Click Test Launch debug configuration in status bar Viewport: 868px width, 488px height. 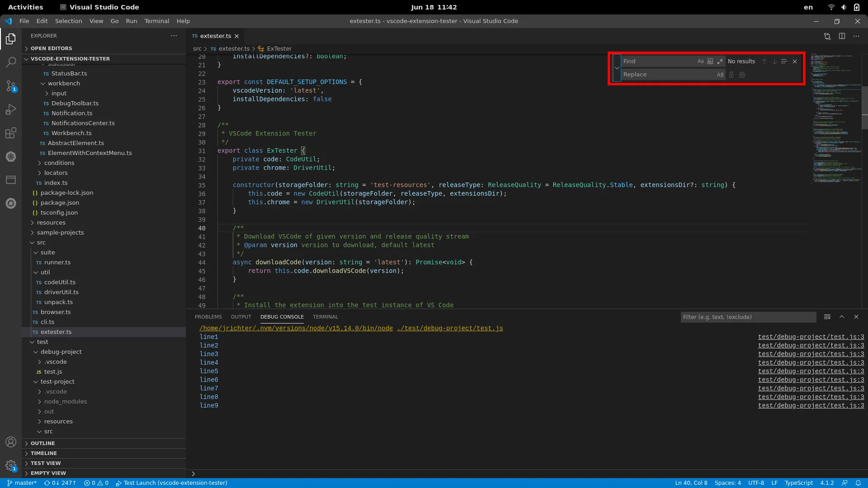[171, 483]
